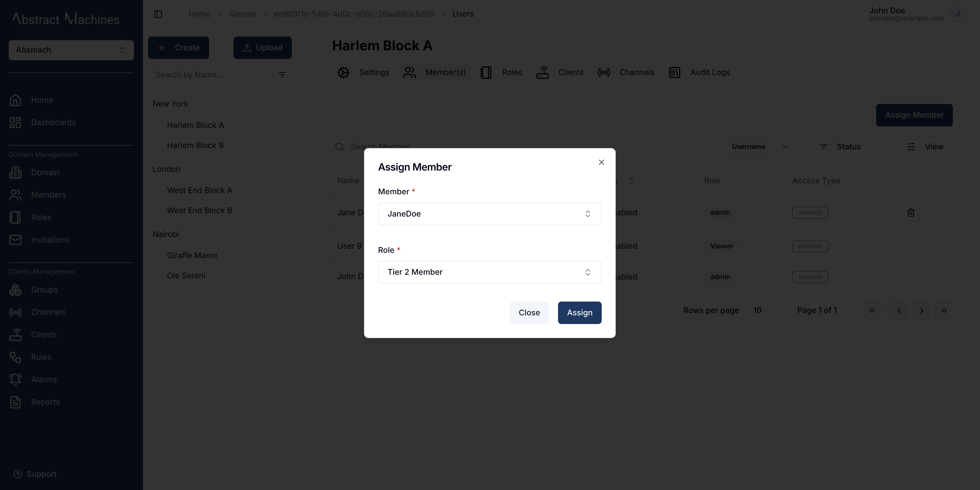
Task: Change rows per page value 10
Action: tap(757, 310)
